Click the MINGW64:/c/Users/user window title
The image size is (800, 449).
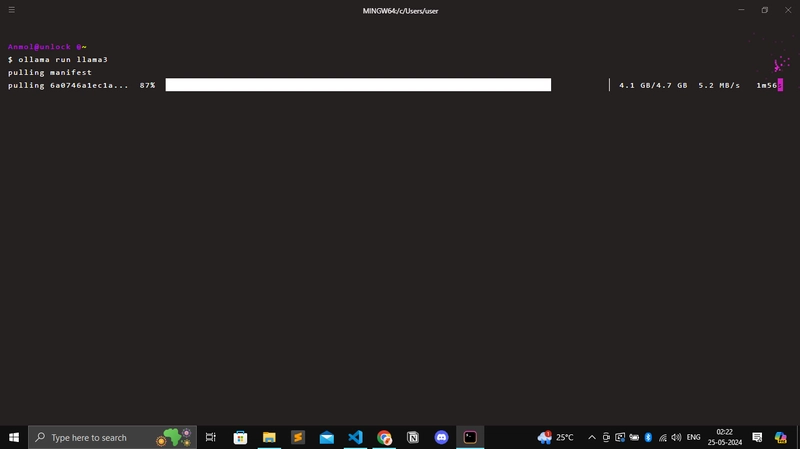click(x=401, y=11)
